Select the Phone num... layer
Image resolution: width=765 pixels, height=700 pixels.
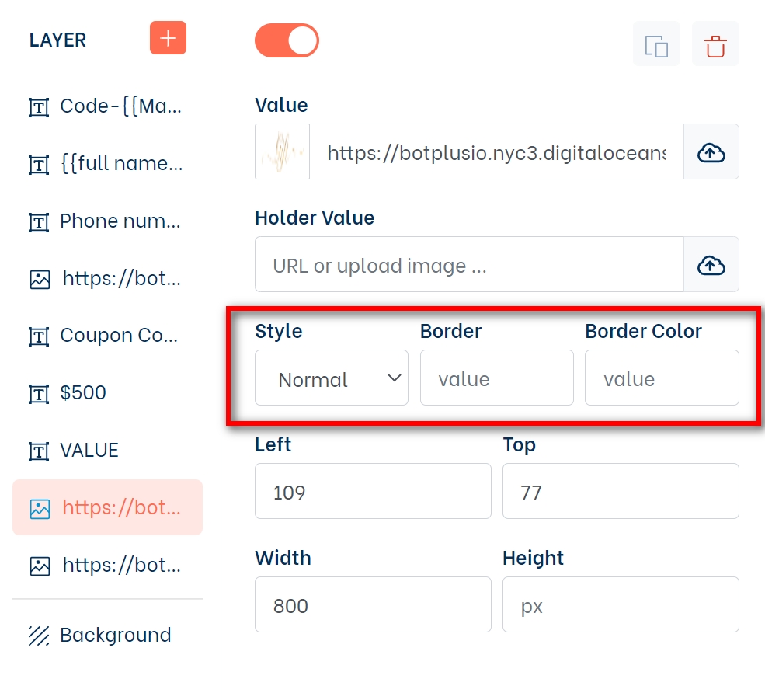click(120, 221)
